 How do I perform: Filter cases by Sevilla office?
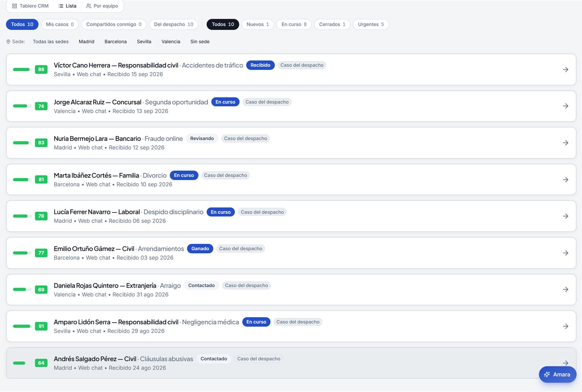(144, 42)
